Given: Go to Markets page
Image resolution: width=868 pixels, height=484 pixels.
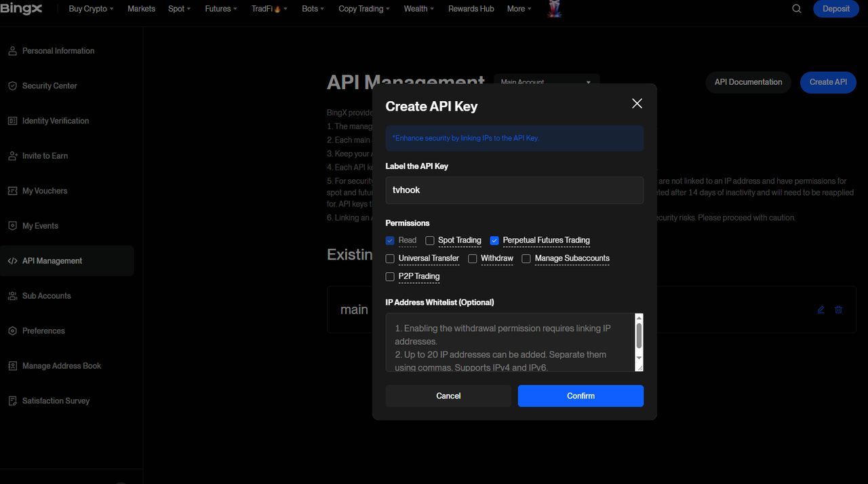Looking at the screenshot, I should pyautogui.click(x=141, y=9).
